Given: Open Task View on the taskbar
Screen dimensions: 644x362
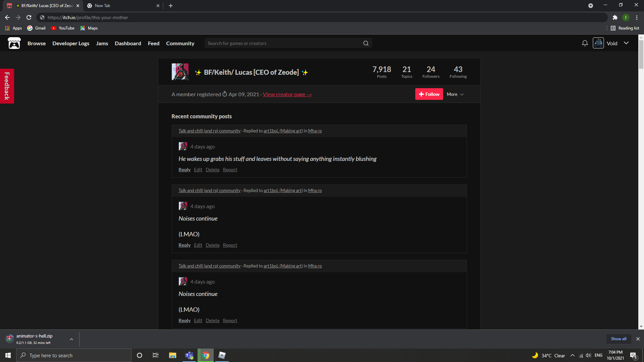Looking at the screenshot, I should click(x=155, y=355).
